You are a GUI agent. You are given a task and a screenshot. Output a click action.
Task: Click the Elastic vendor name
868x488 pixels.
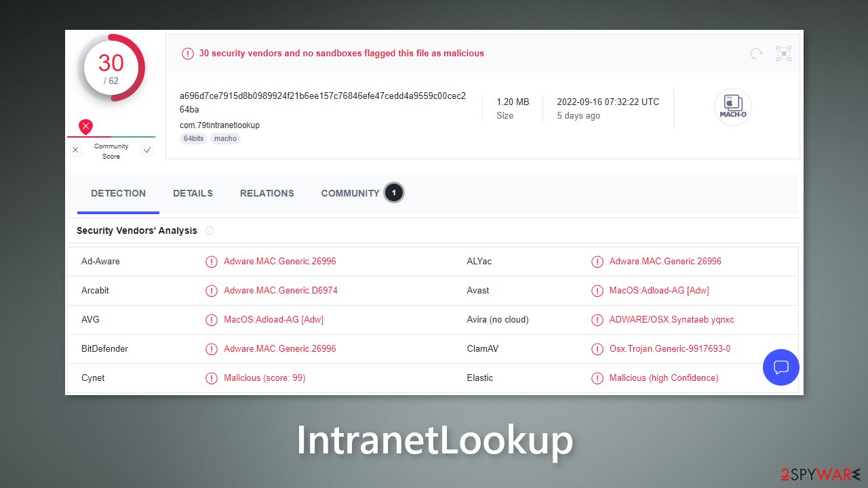tap(480, 378)
